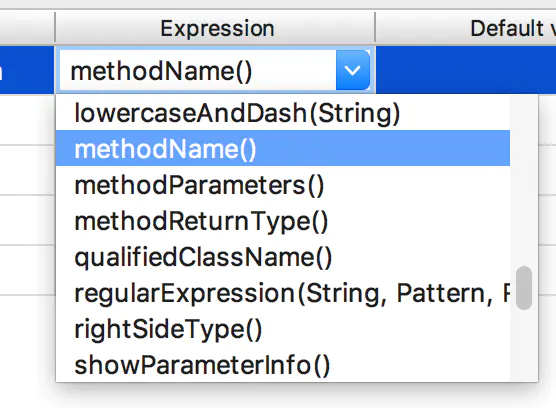The width and height of the screenshot is (556, 408).
Task: Click scrollbar track above the thumb
Action: click(x=524, y=181)
